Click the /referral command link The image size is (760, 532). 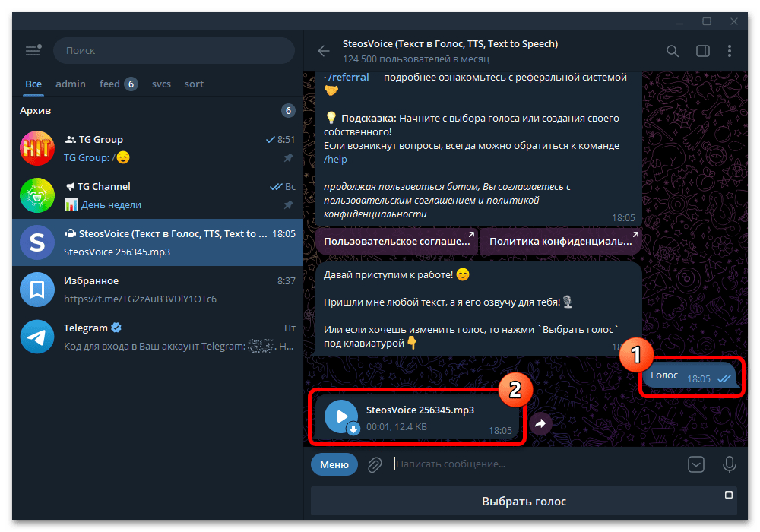348,77
